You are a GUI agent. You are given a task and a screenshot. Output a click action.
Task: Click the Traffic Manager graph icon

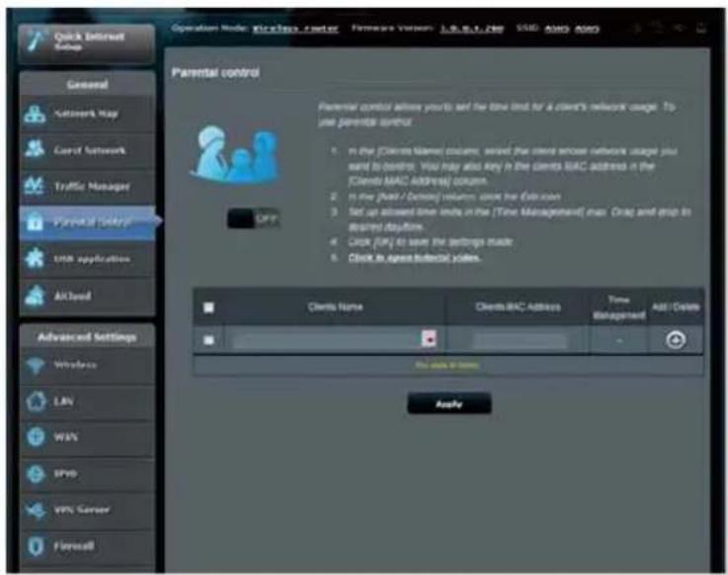(35, 186)
